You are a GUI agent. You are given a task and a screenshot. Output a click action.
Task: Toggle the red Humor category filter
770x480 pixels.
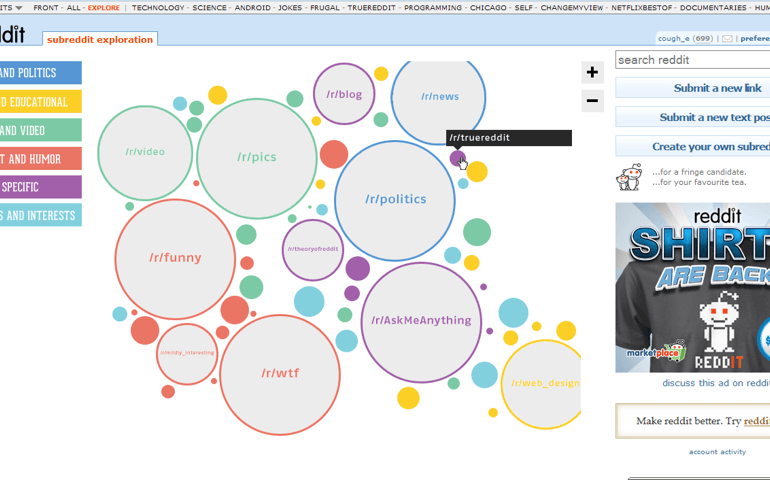click(x=40, y=159)
